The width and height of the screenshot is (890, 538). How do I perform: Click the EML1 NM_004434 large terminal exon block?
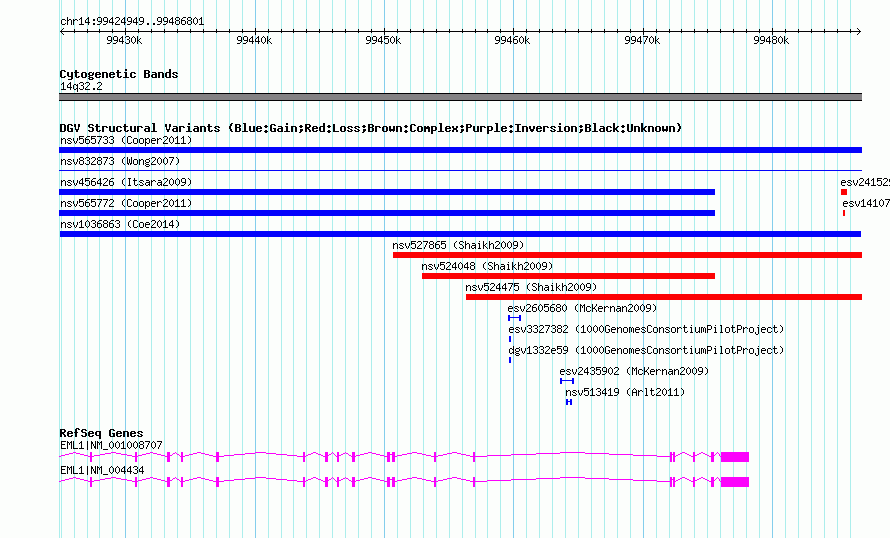(x=735, y=482)
